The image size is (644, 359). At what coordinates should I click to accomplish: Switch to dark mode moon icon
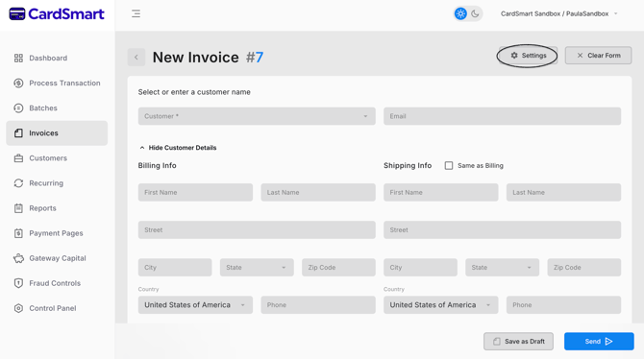point(475,13)
